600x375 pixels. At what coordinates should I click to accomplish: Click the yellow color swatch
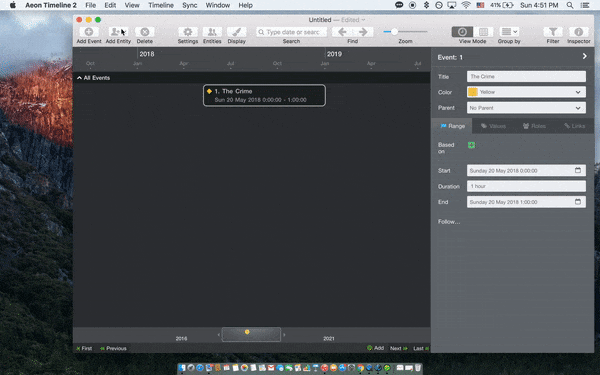[473, 92]
